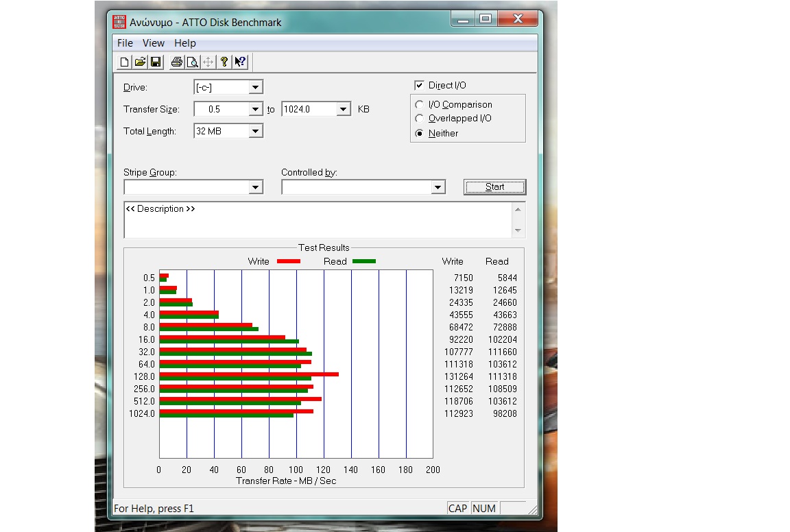Click the New file toolbar icon
Image resolution: width=790 pixels, height=532 pixels.
124,62
